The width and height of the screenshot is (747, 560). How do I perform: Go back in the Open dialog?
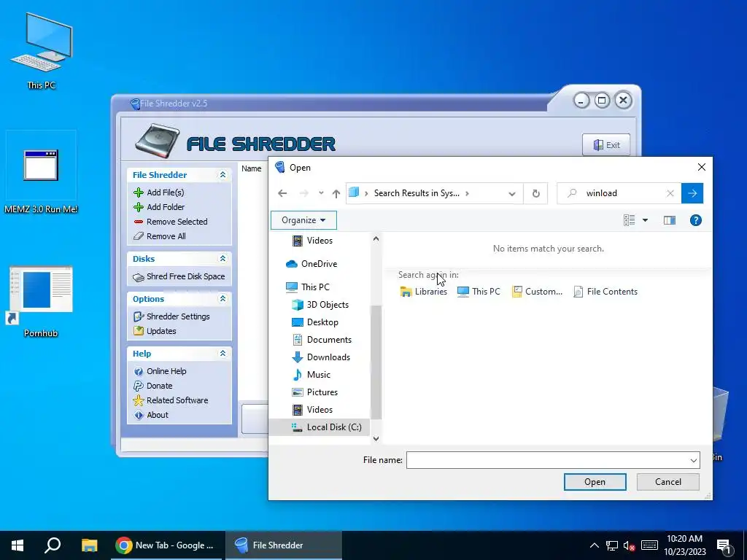282,193
